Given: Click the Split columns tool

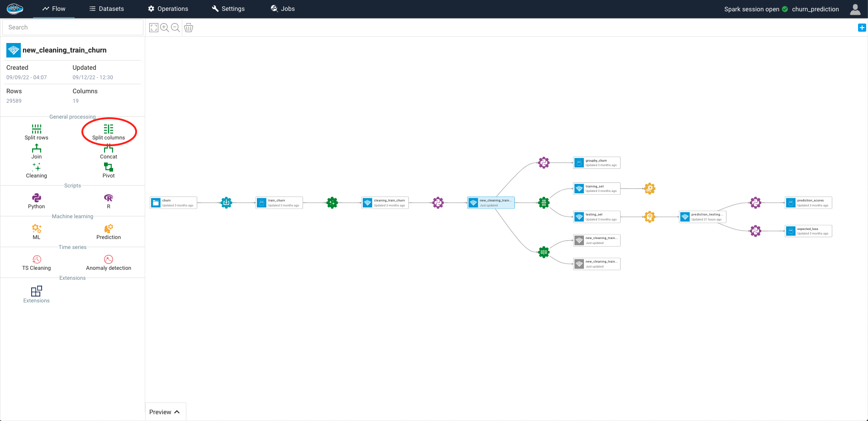Looking at the screenshot, I should click(x=109, y=132).
